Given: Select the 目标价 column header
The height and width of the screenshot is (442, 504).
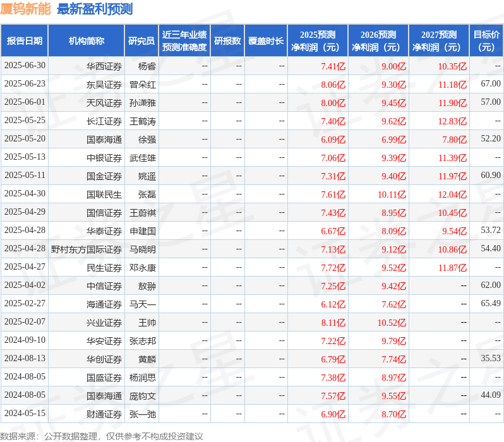Looking at the screenshot, I should (x=486, y=41).
